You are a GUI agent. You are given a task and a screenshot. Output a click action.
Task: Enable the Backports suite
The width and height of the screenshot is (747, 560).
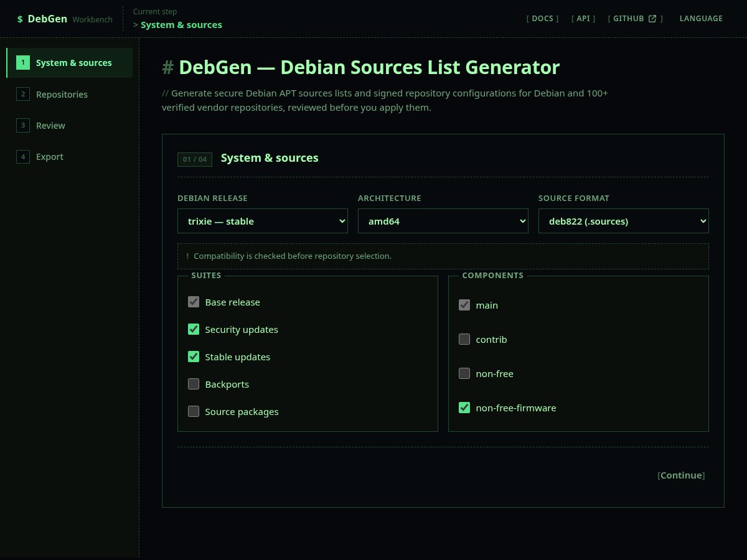coord(194,384)
